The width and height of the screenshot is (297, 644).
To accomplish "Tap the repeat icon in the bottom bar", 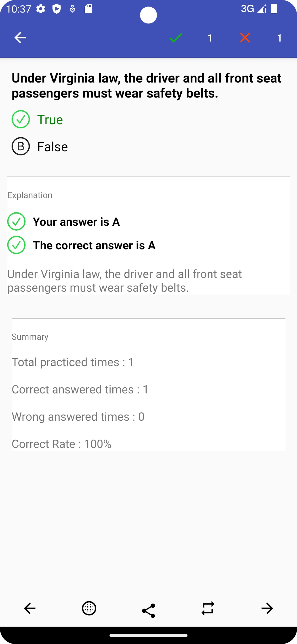I will [x=208, y=608].
